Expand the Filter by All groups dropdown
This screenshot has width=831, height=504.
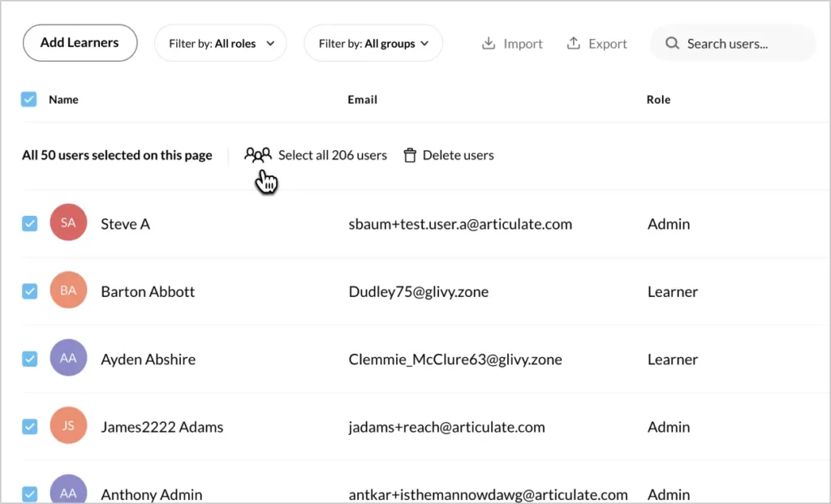pos(373,44)
